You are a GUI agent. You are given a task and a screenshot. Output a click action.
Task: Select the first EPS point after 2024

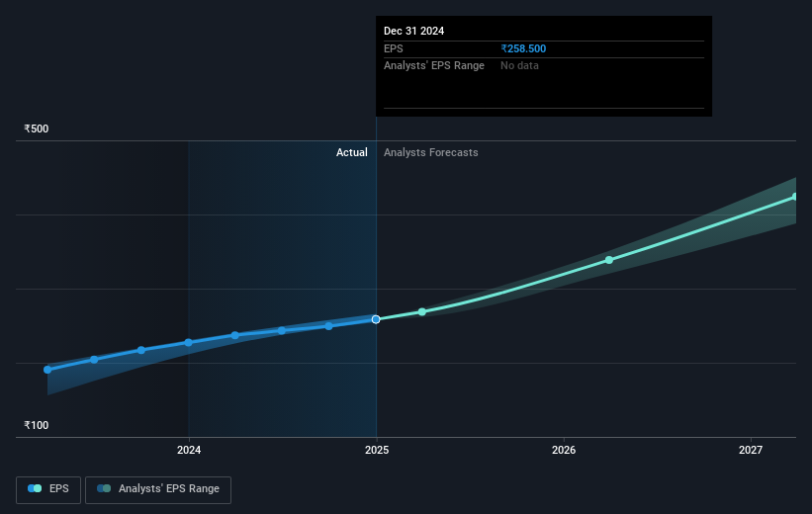pos(235,335)
